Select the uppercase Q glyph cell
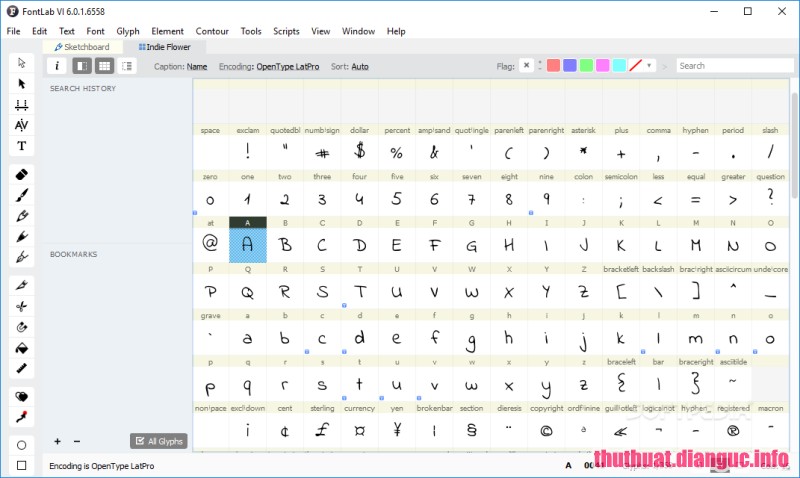 [x=247, y=287]
